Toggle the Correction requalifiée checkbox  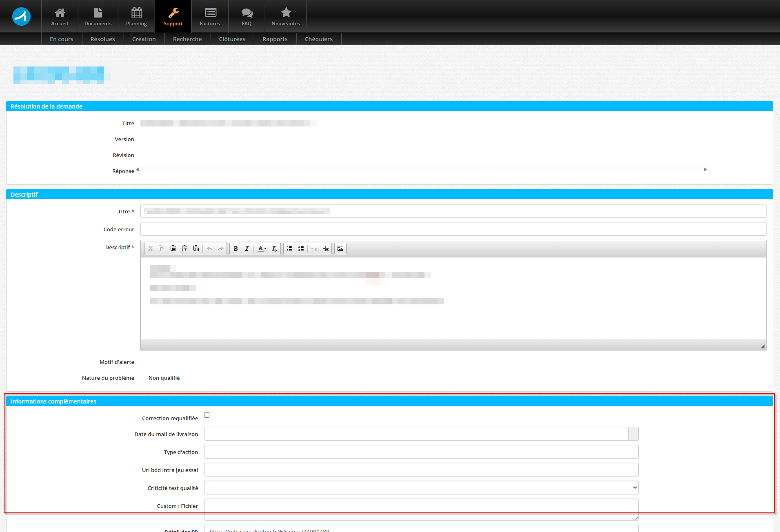(207, 415)
